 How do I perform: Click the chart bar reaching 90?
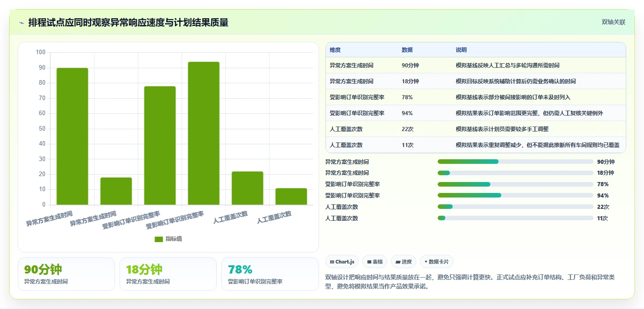tap(72, 136)
